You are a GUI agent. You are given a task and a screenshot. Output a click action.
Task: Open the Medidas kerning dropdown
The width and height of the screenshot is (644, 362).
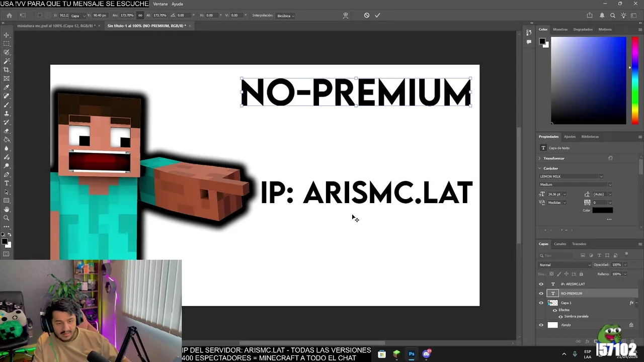(x=564, y=203)
